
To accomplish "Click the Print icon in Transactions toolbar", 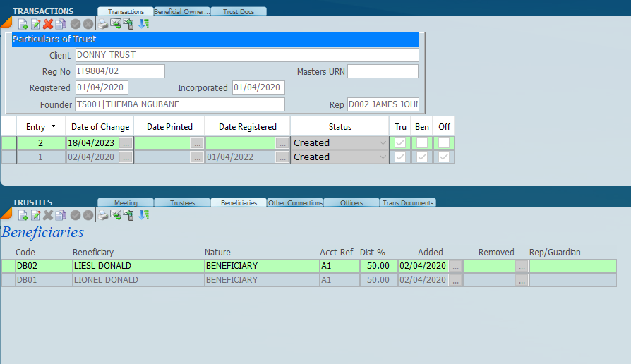I will click(103, 24).
